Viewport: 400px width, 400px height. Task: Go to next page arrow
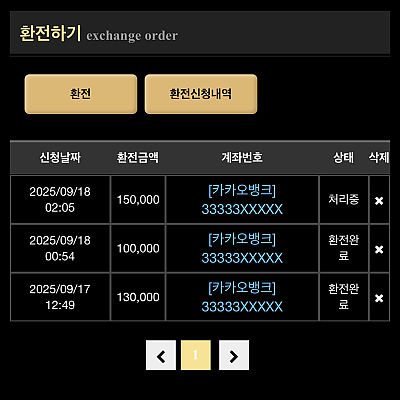(x=234, y=355)
